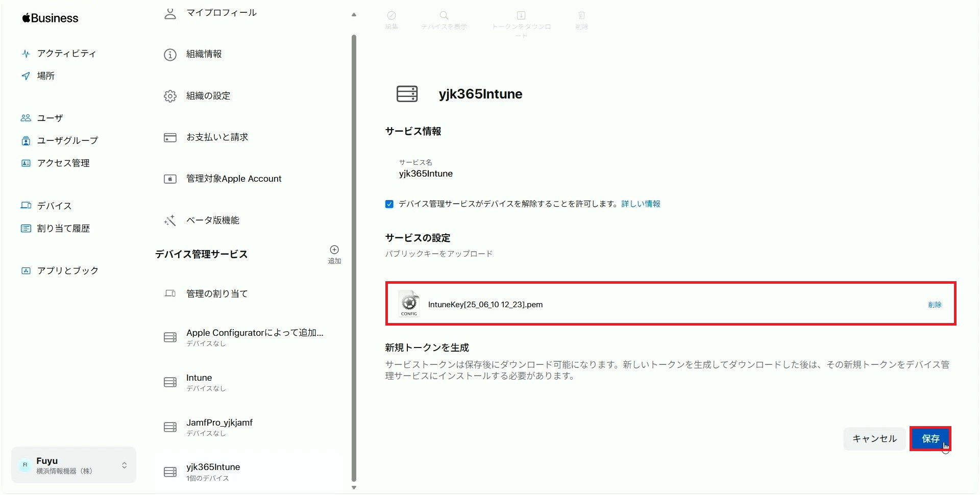The height and width of the screenshot is (495, 980).
Task: Open the Fuyu account switcher
Action: 74,465
